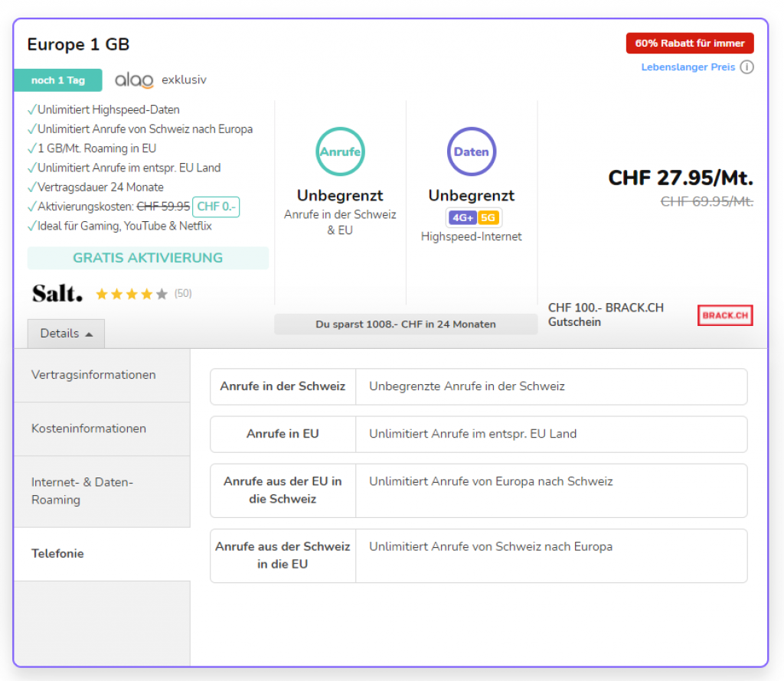Click the purple Daten circle icon
Viewport: 784px width, 681px height.
(x=472, y=152)
